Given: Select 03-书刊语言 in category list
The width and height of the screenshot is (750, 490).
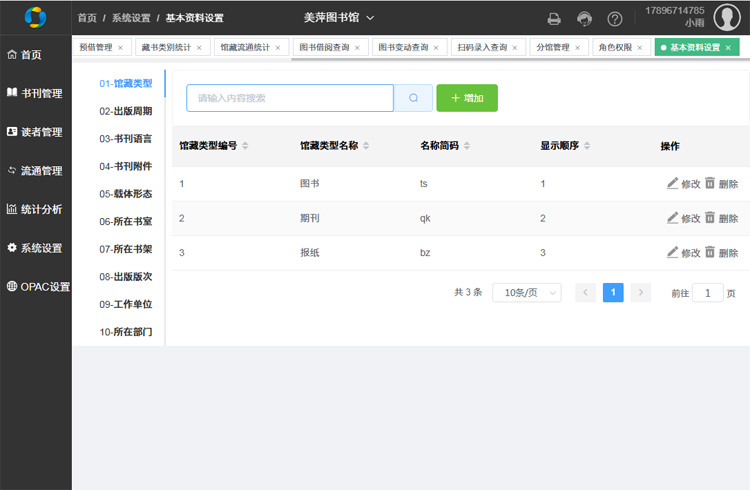Looking at the screenshot, I should pos(125,139).
